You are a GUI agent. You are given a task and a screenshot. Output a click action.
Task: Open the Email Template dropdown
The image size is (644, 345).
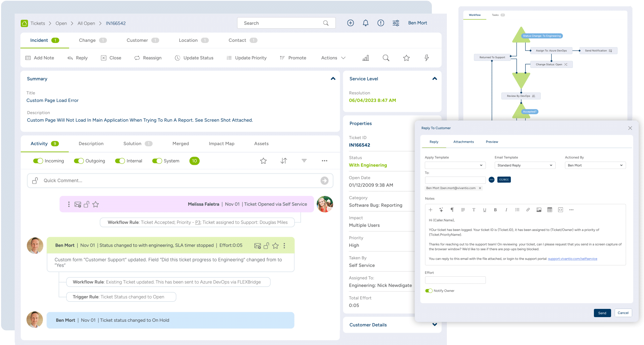tap(525, 165)
